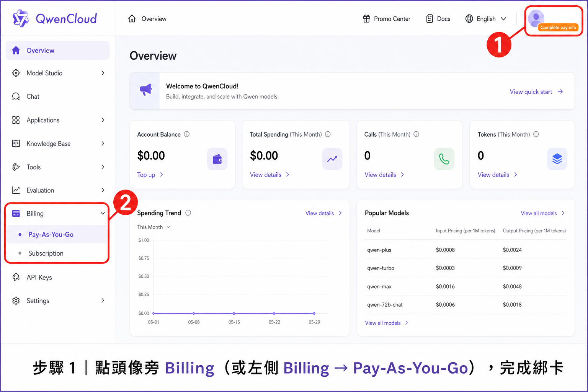
Task: Click the API Keys sidebar icon
Action: pyautogui.click(x=16, y=277)
